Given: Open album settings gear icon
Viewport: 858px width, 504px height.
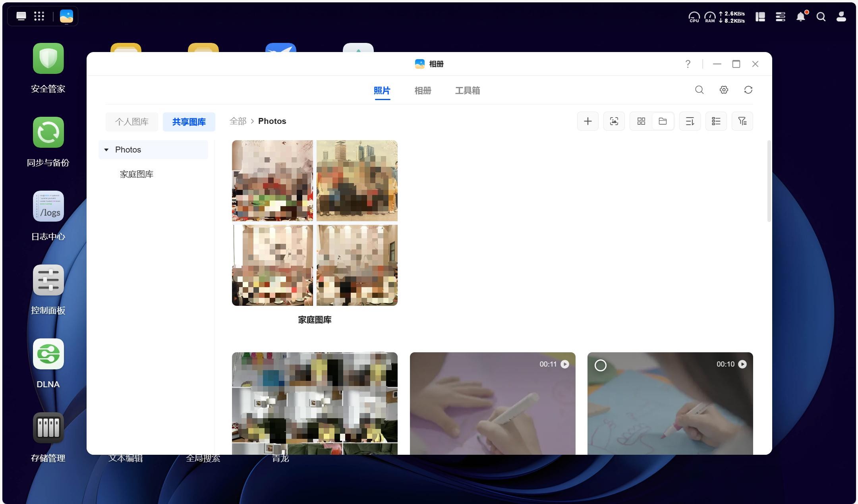Looking at the screenshot, I should pos(724,90).
